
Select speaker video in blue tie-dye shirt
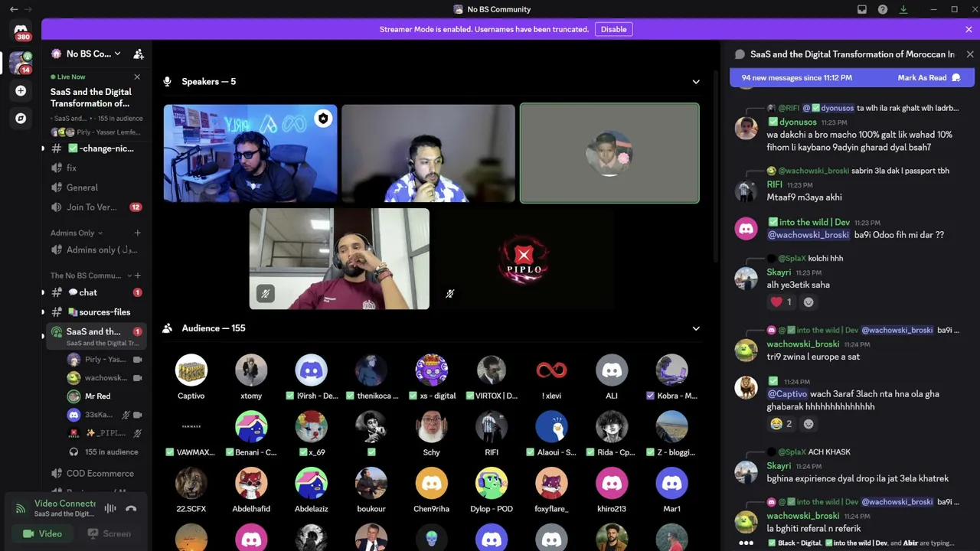pos(429,153)
